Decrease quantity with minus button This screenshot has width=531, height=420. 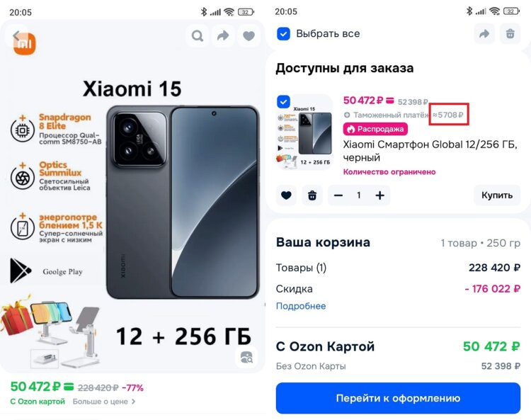tap(338, 195)
